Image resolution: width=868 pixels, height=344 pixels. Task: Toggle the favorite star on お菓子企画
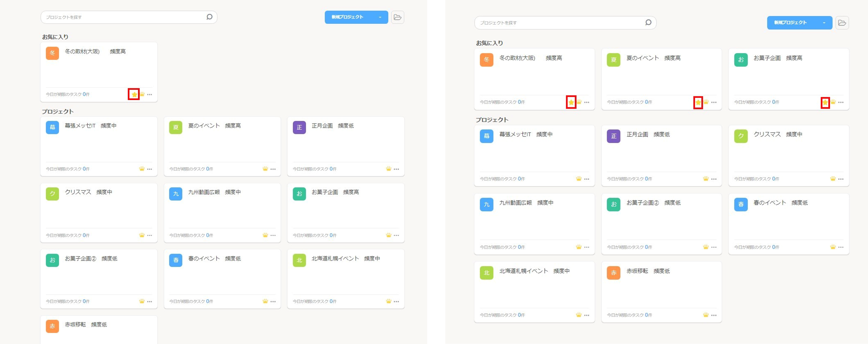click(825, 102)
